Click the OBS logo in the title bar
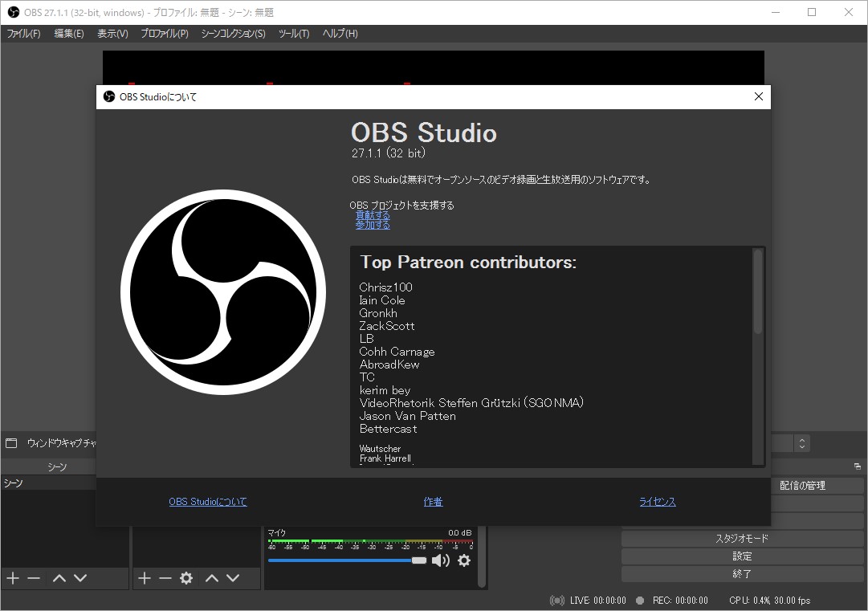The image size is (868, 611). point(11,12)
